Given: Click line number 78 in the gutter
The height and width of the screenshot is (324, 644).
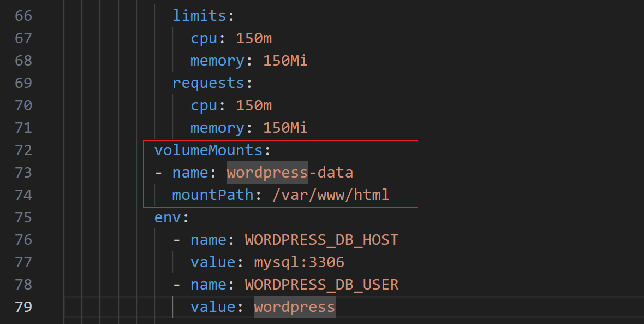Looking at the screenshot, I should (x=23, y=285).
